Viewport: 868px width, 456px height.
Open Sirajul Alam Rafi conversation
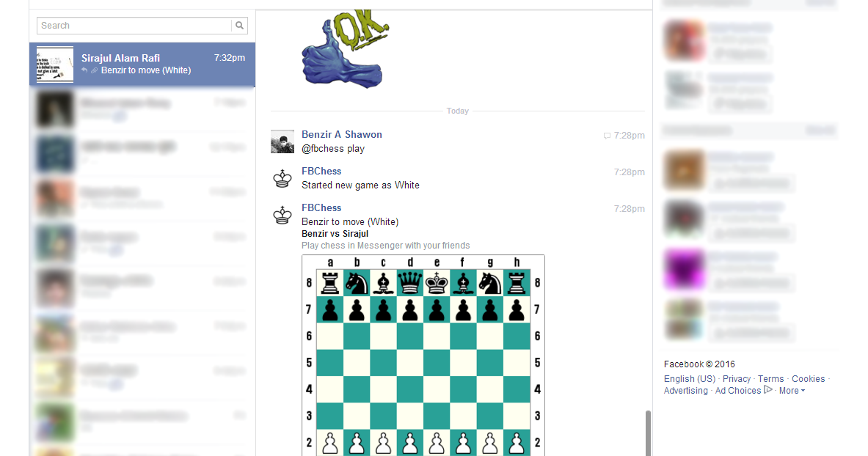[x=142, y=65]
